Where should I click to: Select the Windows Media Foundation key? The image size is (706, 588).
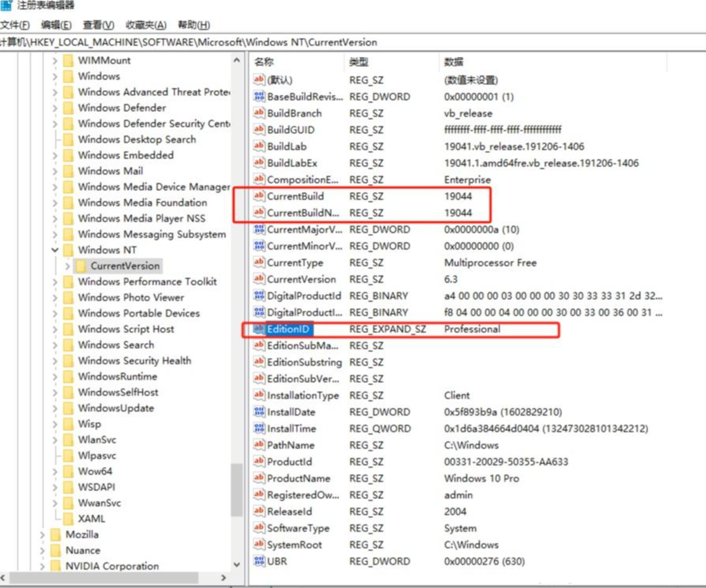[x=142, y=202]
